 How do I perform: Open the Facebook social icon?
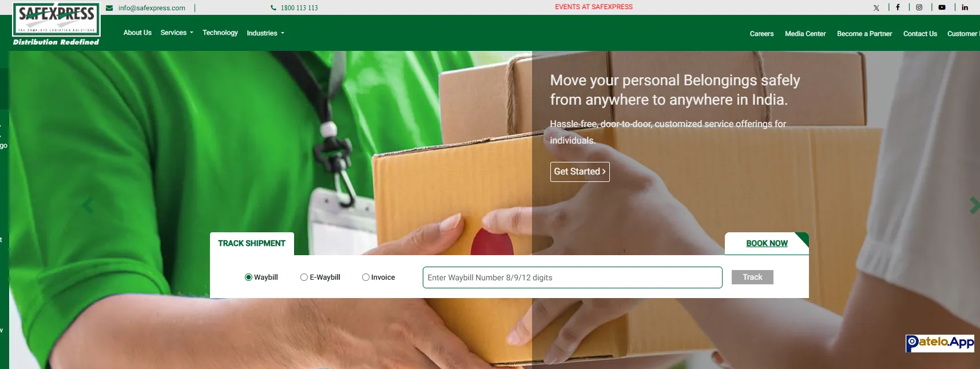coord(898,7)
